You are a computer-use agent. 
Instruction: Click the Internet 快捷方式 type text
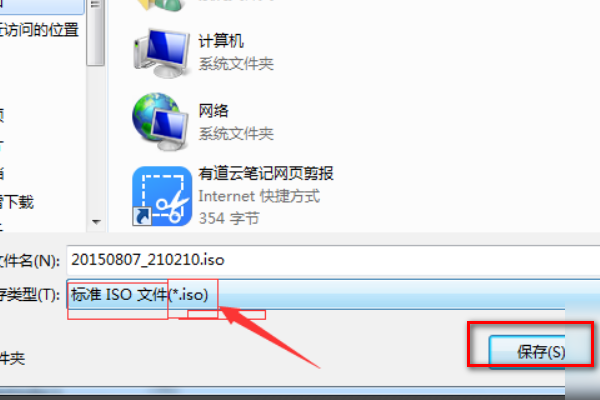click(259, 196)
